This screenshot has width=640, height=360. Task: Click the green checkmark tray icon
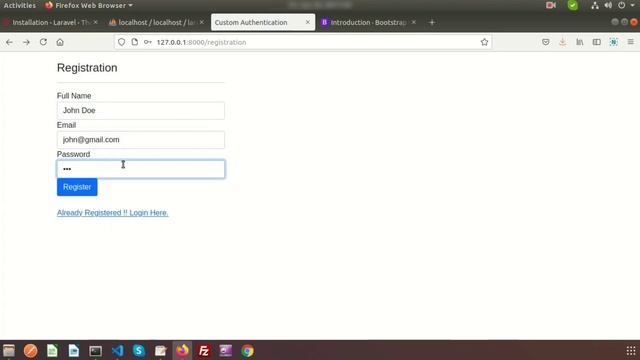click(x=573, y=5)
